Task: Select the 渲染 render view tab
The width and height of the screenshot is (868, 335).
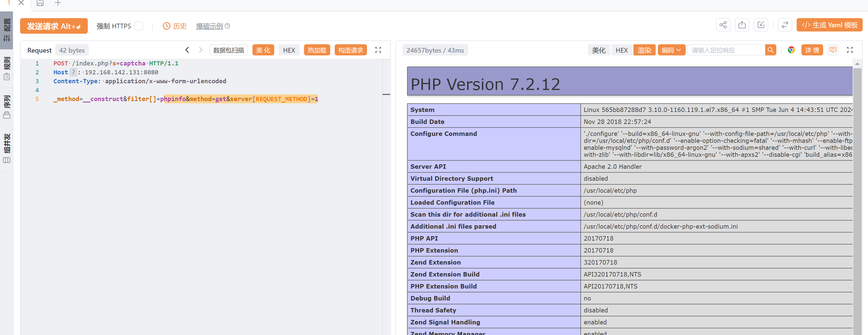Action: pyautogui.click(x=644, y=50)
